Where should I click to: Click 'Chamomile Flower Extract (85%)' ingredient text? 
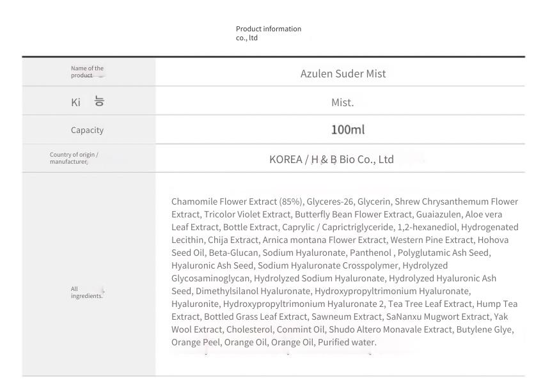tap(237, 201)
